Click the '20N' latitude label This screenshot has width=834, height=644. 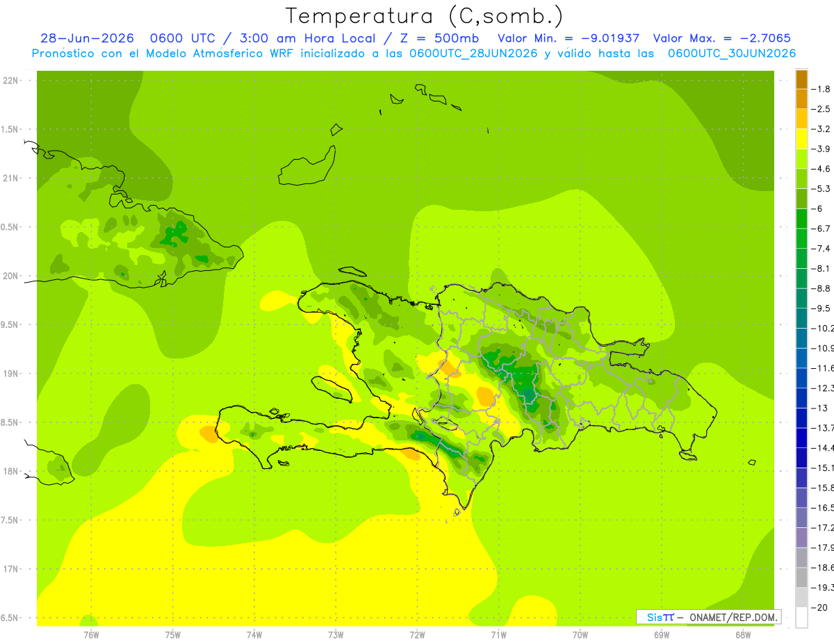[12, 276]
